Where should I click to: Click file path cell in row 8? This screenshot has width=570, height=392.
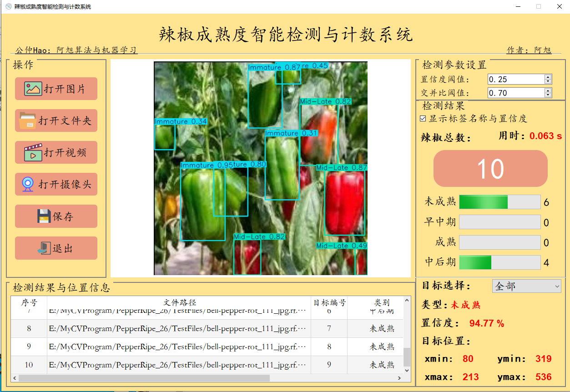[179, 328]
